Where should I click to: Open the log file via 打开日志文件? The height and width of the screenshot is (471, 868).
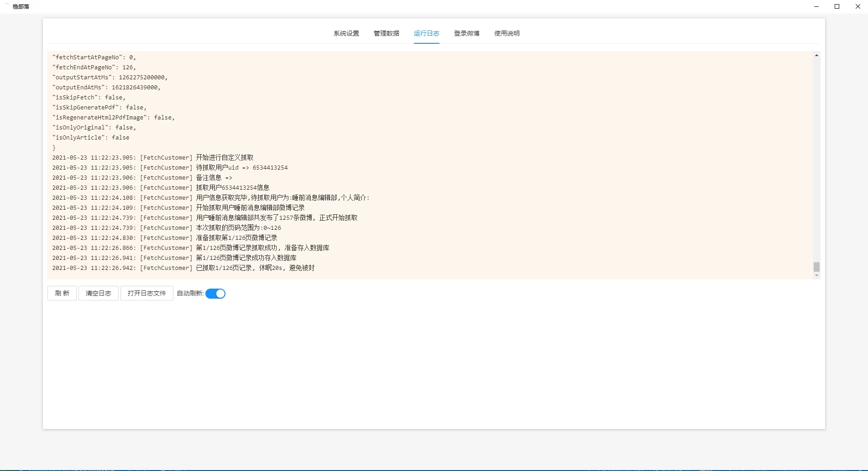pos(146,293)
